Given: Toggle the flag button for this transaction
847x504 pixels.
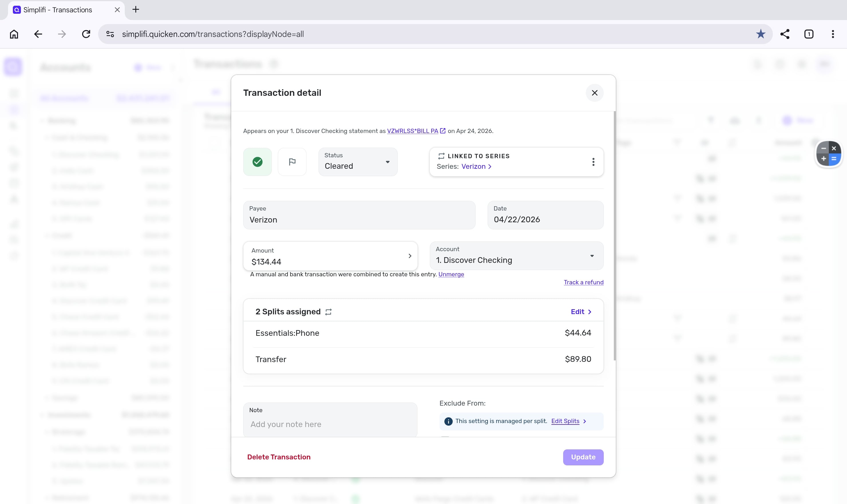Looking at the screenshot, I should [x=292, y=162].
